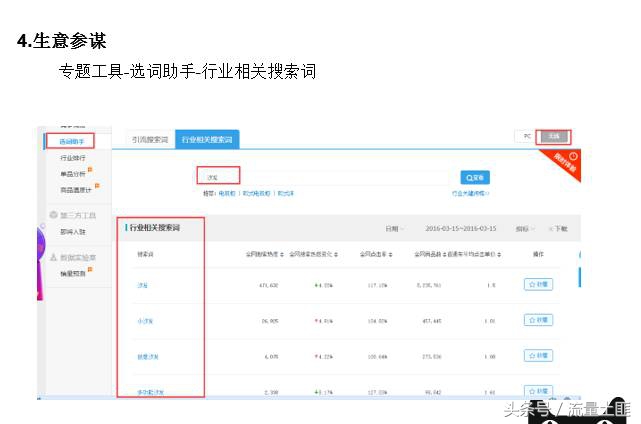Image resolution: width=641 pixels, height=424 pixels.
Task: Click the horizontal scrollbar along the bottom edge
Action: click(309, 398)
